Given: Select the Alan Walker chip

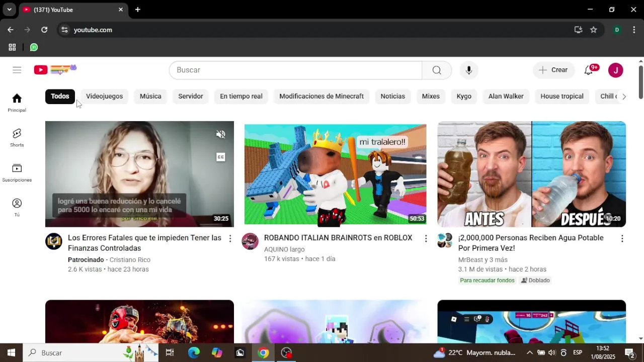Looking at the screenshot, I should (506, 97).
